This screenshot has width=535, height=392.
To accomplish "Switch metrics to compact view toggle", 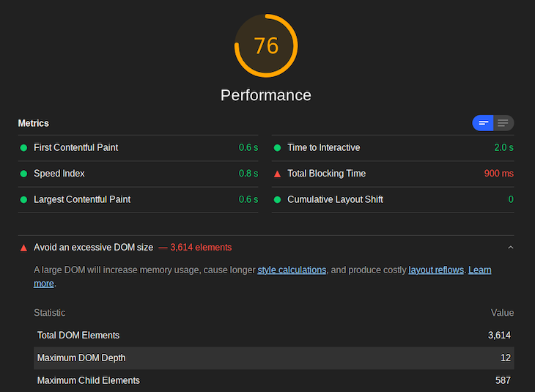I will [x=483, y=123].
